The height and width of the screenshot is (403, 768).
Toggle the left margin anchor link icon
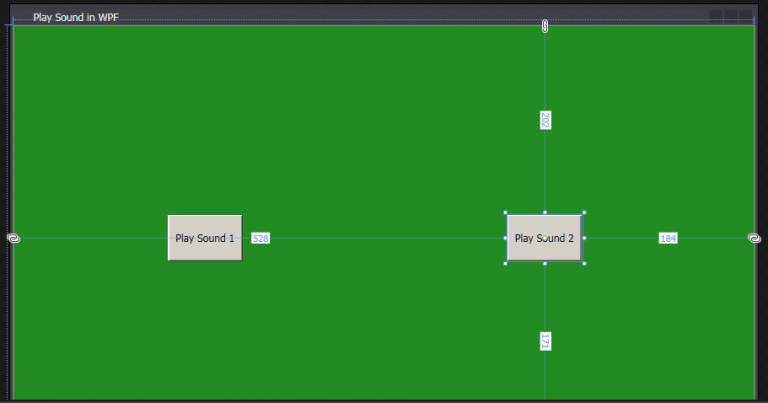(x=13, y=238)
